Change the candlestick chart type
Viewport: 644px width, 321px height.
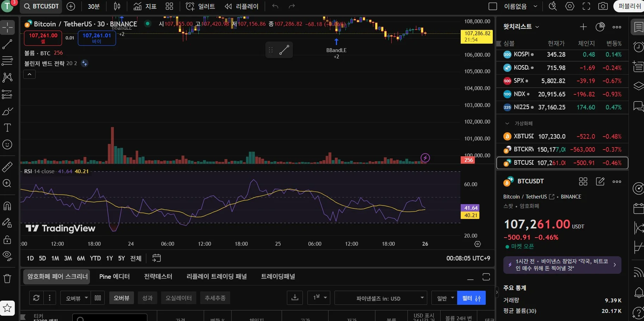pyautogui.click(x=117, y=6)
